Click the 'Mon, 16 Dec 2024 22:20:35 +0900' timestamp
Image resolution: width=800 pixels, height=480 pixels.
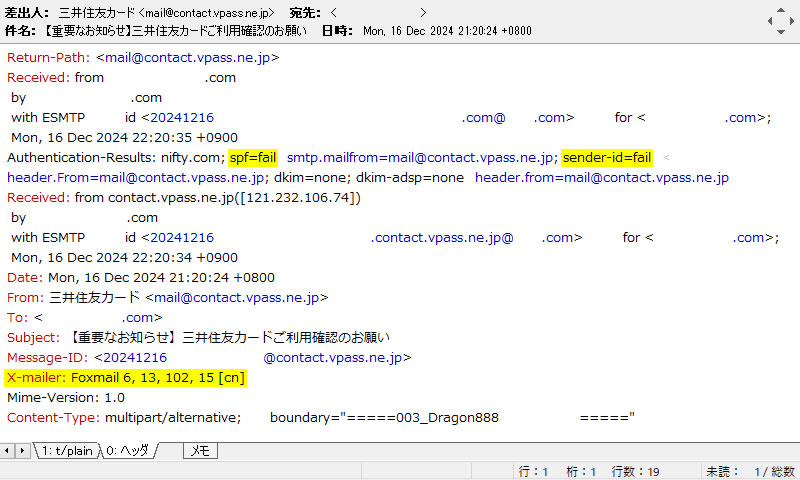(x=124, y=138)
